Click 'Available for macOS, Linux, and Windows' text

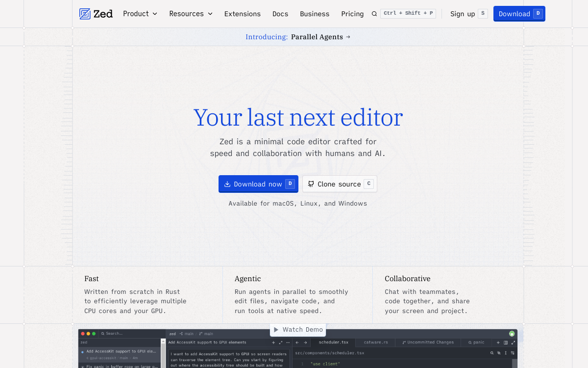pyautogui.click(x=298, y=203)
